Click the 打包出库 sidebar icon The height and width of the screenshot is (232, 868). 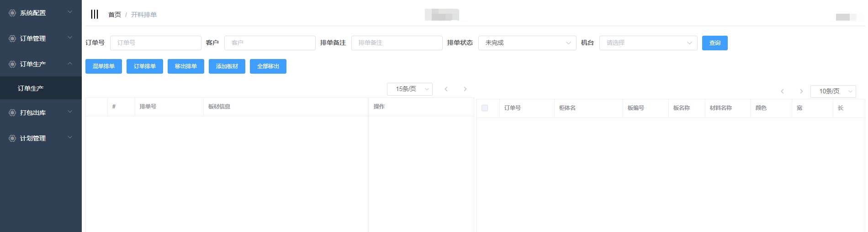tap(12, 113)
